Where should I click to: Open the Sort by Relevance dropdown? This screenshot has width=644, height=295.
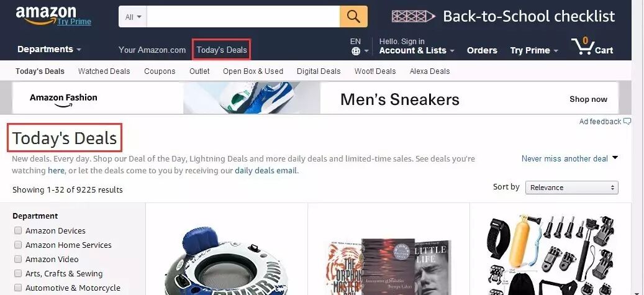[572, 188]
